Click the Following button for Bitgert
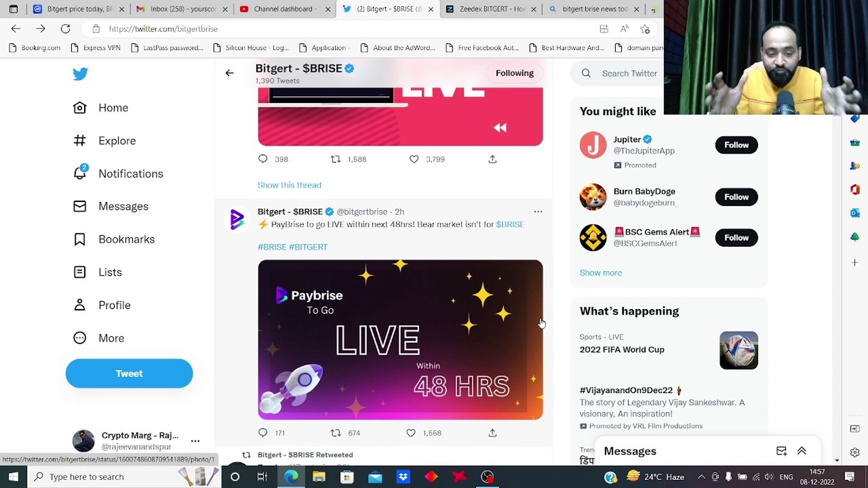 [x=515, y=73]
